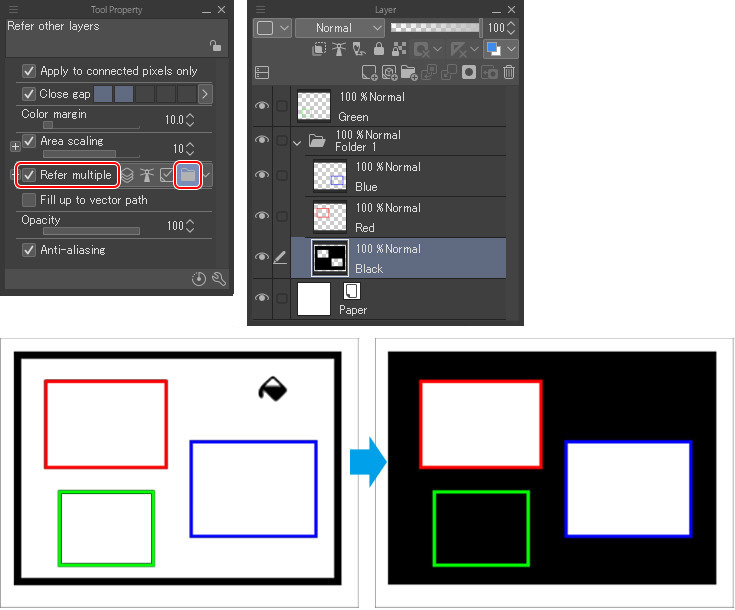Adjust the Color margin slider
Viewport: 735px width, 610px height.
click(91, 125)
